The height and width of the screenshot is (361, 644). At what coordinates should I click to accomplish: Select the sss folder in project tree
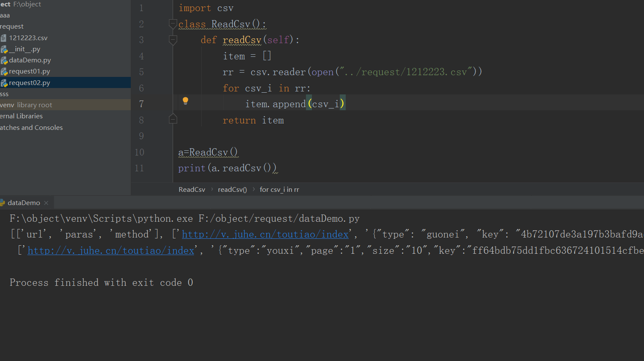pos(4,94)
